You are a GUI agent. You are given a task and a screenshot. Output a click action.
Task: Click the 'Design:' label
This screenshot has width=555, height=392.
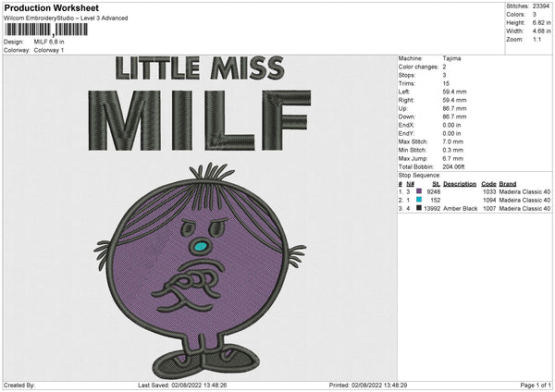[x=14, y=42]
